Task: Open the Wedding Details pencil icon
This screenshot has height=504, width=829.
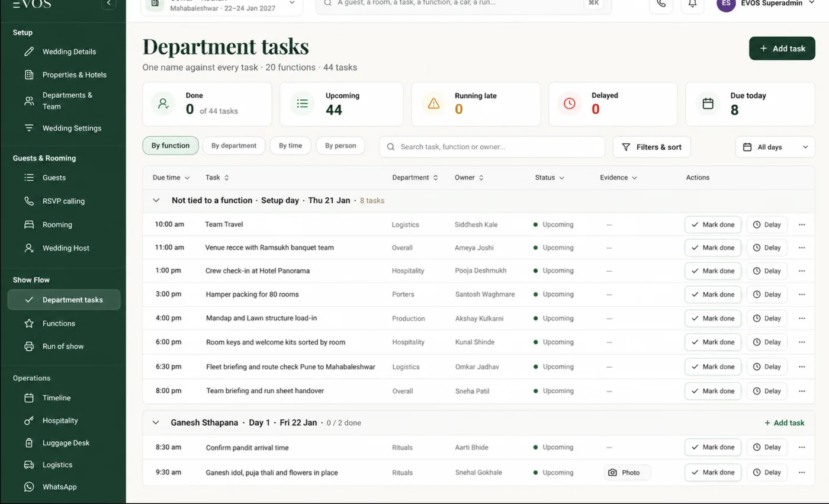Action: 29,52
